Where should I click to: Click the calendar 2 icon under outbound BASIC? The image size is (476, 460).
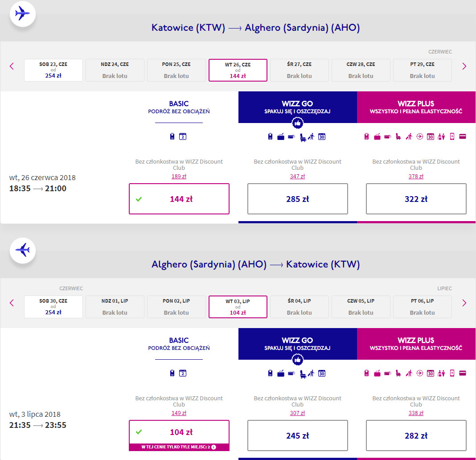tap(182, 137)
